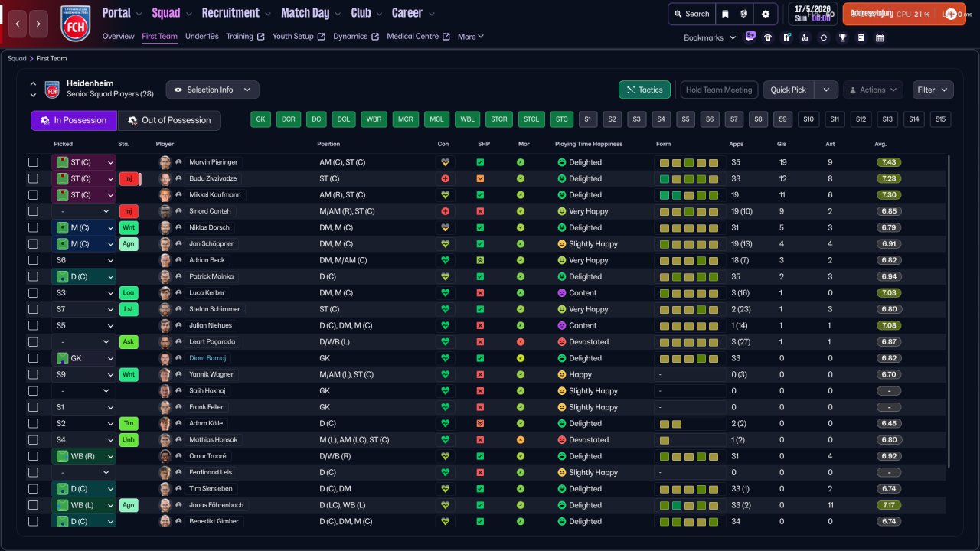980x551 pixels.
Task: Click the Tactics button
Action: click(x=644, y=90)
